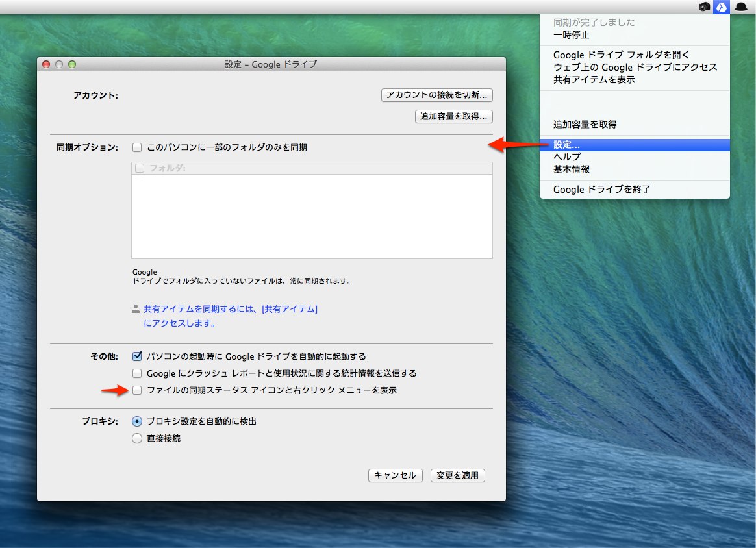Click the camera icon in menu bar
Screen dimensions: 756x548
tap(705, 6)
